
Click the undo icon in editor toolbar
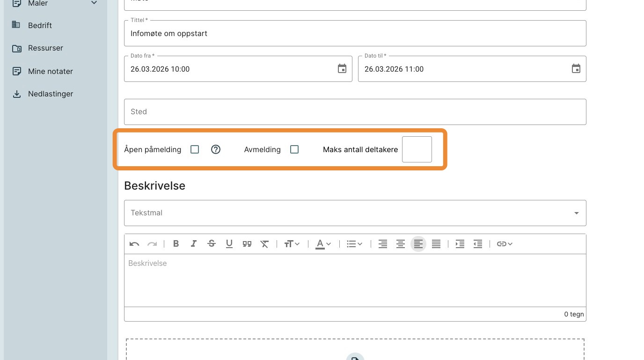[134, 244]
